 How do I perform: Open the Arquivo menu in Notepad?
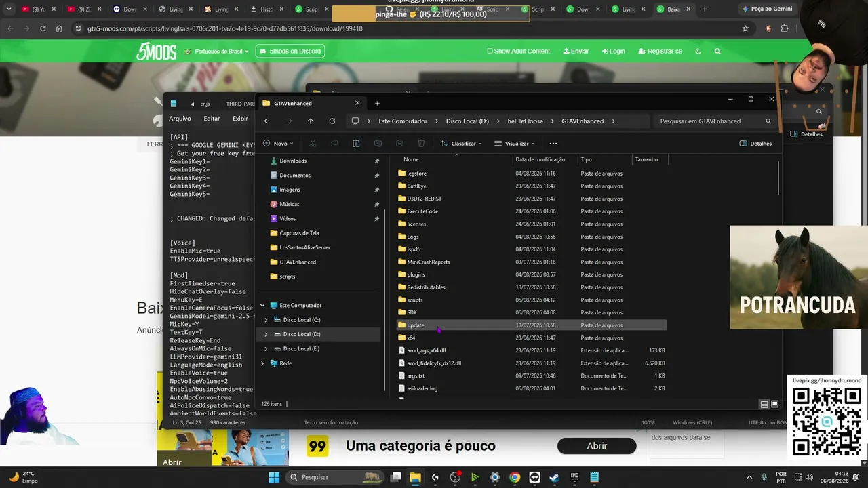tap(180, 119)
